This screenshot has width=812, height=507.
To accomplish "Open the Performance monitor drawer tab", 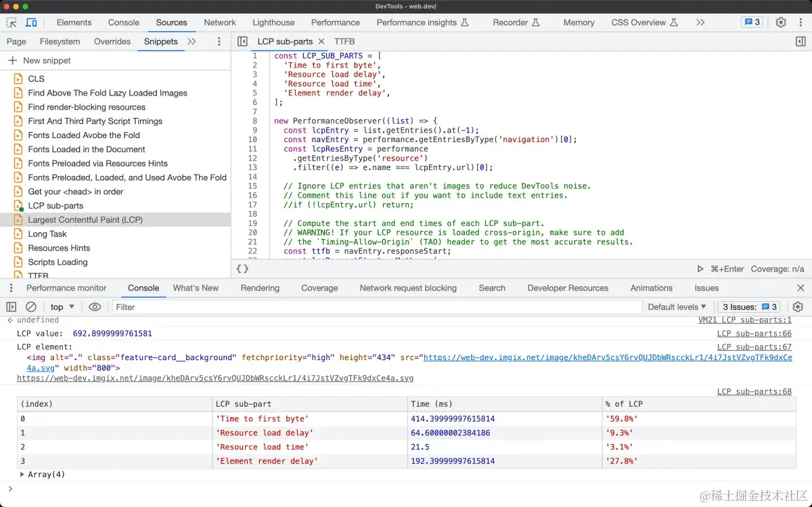I will point(66,288).
